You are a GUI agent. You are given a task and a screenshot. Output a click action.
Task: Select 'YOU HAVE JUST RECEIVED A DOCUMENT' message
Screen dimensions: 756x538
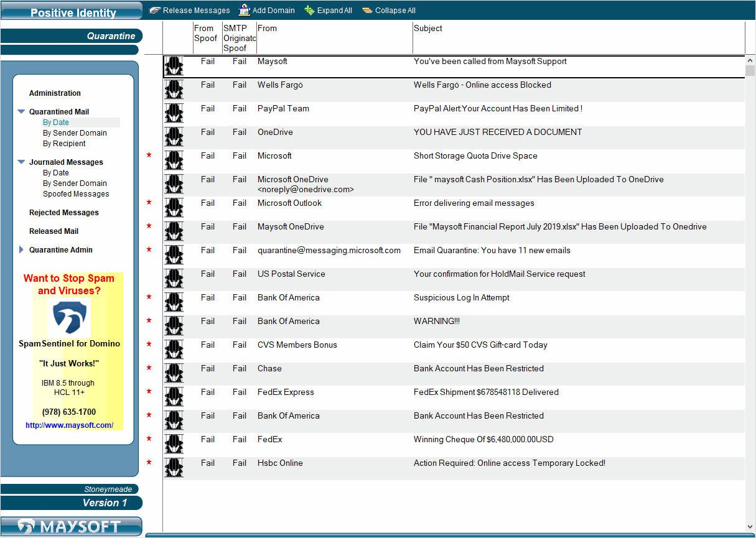pyautogui.click(x=498, y=132)
